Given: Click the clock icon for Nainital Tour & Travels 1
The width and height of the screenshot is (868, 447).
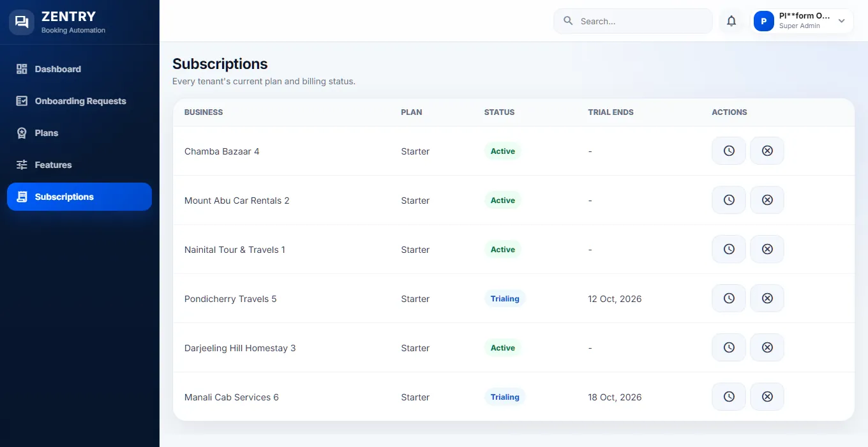Looking at the screenshot, I should [729, 249].
